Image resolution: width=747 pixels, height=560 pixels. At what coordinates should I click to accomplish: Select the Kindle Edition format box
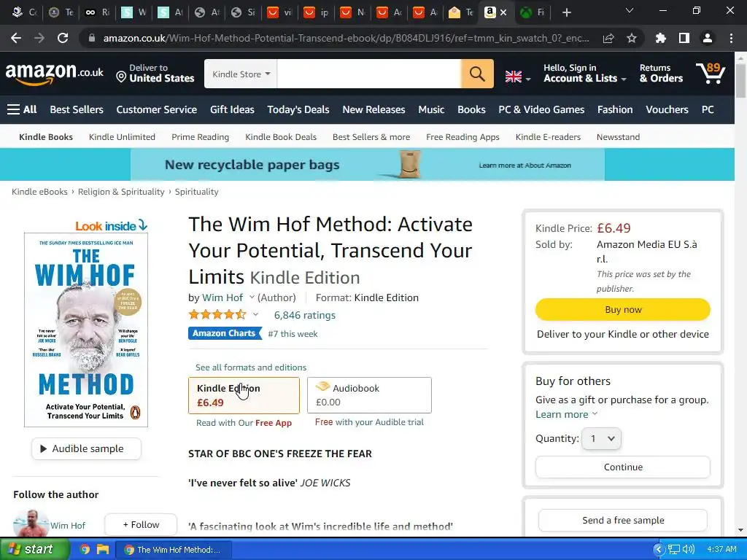(244, 395)
